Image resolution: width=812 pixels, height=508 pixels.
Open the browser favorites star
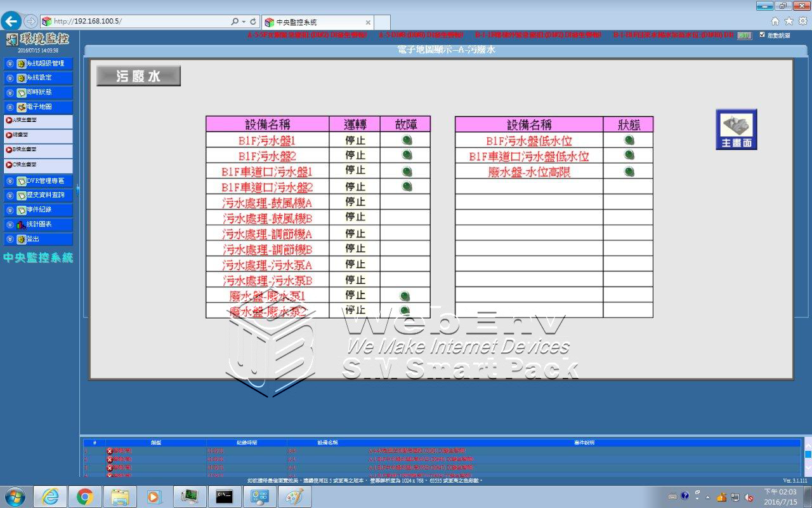click(x=789, y=21)
